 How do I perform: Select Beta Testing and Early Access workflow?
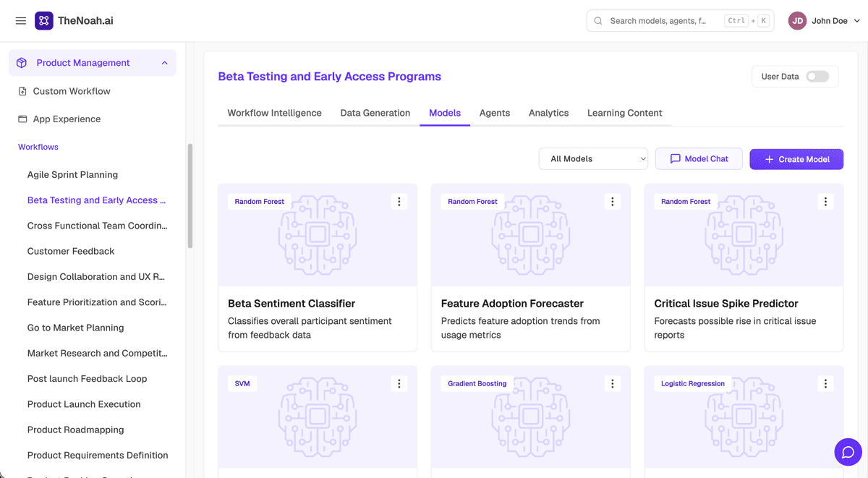97,200
